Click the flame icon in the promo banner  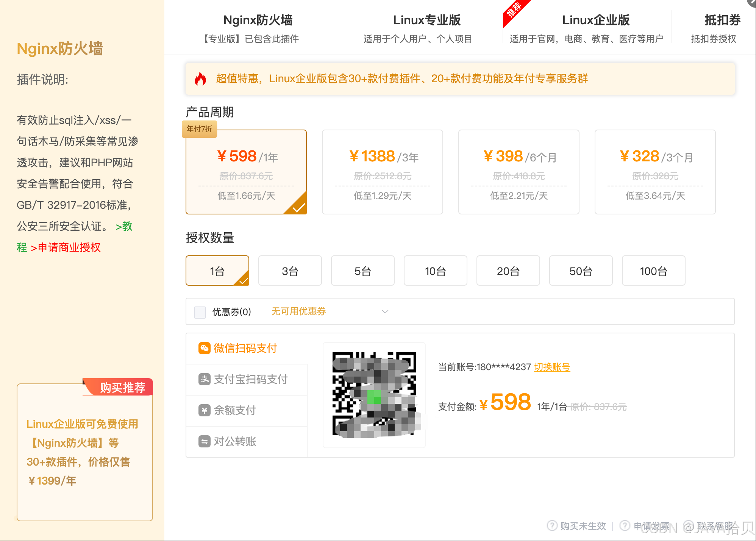(x=200, y=79)
